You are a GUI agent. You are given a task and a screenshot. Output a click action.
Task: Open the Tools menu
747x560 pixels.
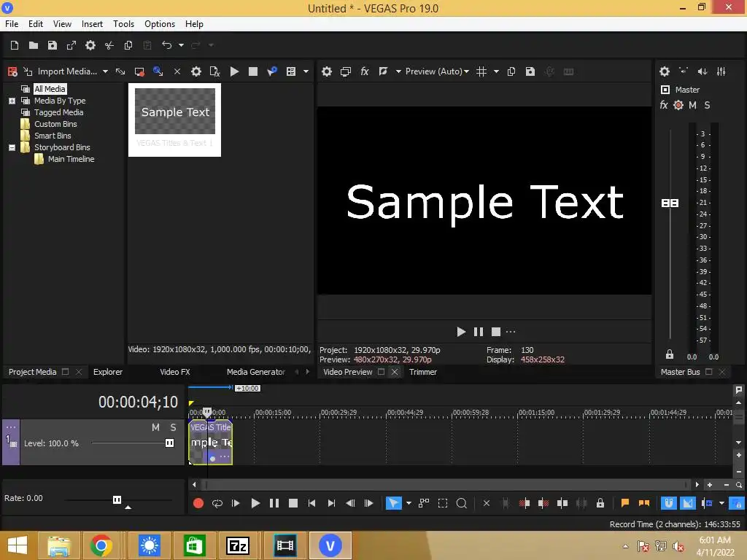click(123, 24)
